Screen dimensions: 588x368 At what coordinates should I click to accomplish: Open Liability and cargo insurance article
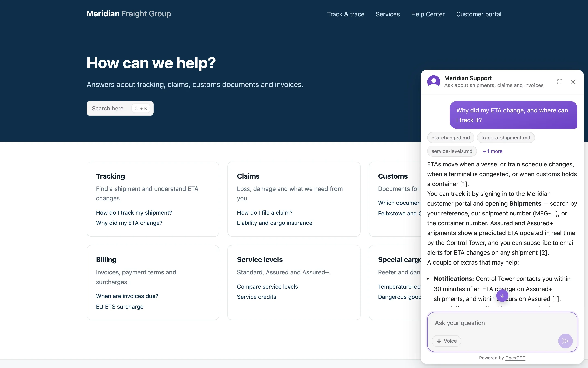[275, 223]
